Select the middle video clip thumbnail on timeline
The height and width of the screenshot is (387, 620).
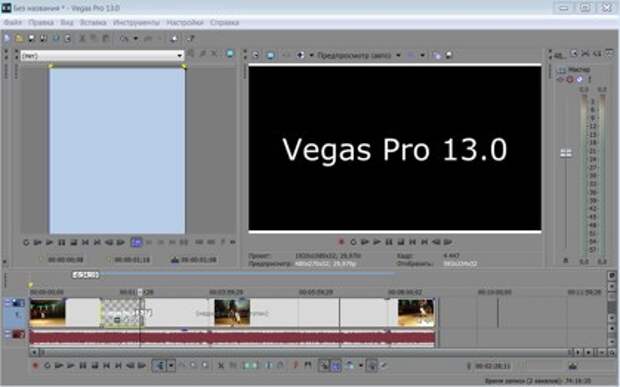tap(232, 312)
